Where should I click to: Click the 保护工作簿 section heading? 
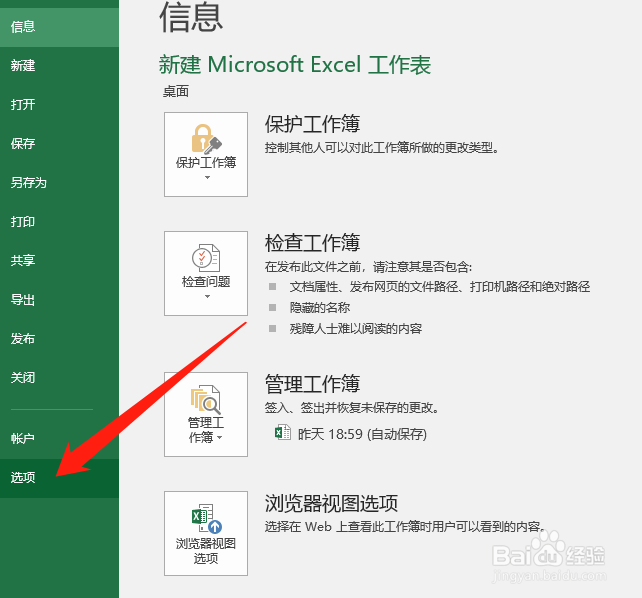(x=312, y=124)
